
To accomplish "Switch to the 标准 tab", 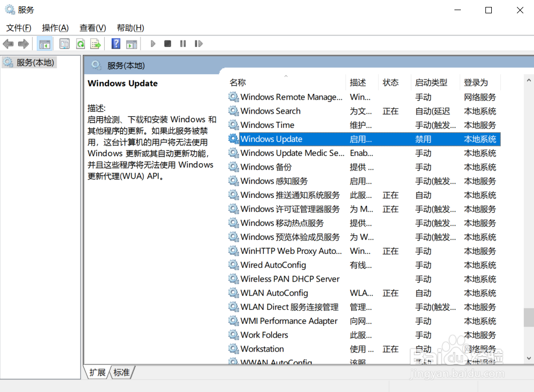I will point(122,373).
